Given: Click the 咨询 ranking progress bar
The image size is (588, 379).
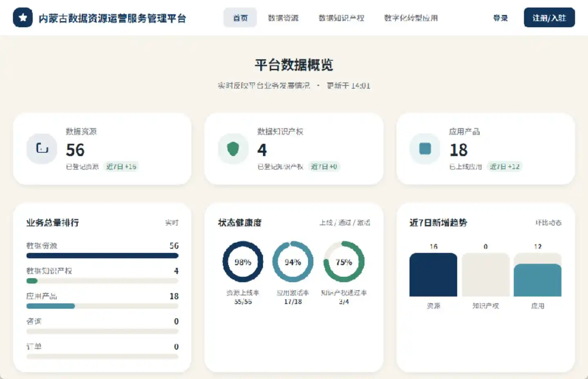Looking at the screenshot, I should [x=102, y=331].
